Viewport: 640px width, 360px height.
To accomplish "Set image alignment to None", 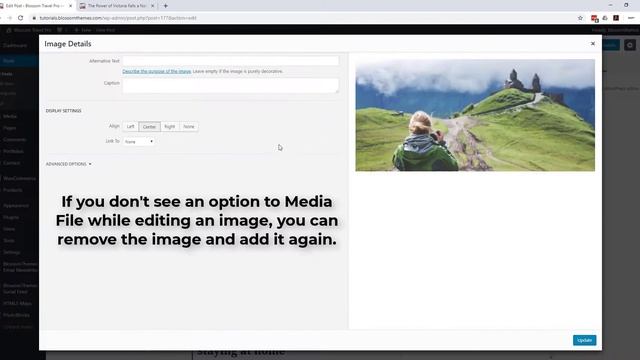I will 189,127.
